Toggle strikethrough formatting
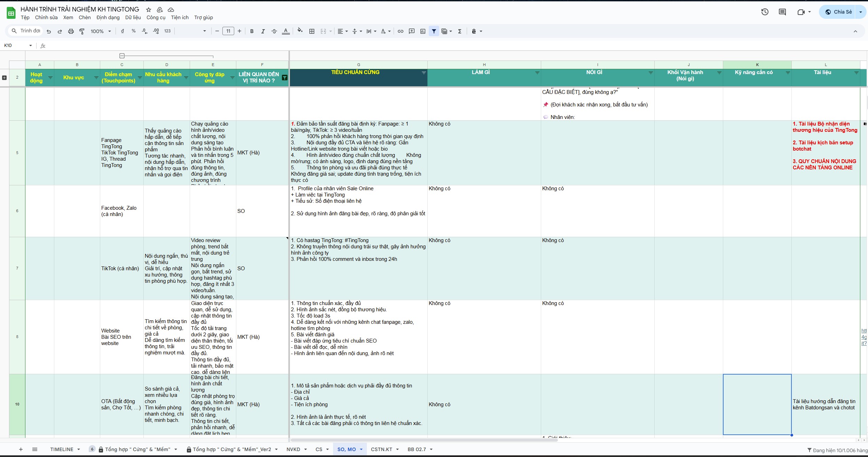 click(x=274, y=31)
